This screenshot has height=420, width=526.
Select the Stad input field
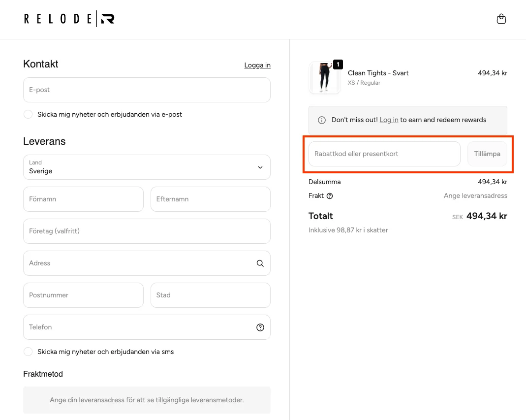click(x=210, y=295)
